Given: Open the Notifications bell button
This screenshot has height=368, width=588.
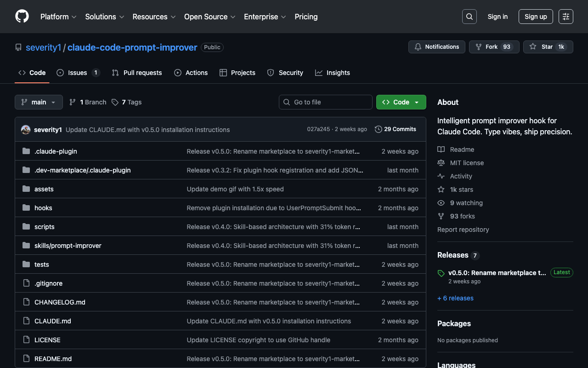Looking at the screenshot, I should [x=436, y=47].
